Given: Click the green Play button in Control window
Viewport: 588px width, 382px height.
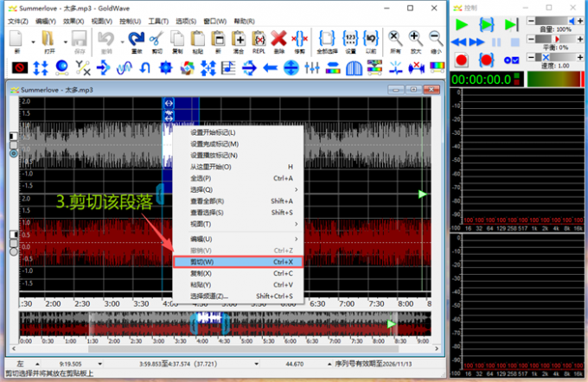Looking at the screenshot, I should (462, 24).
